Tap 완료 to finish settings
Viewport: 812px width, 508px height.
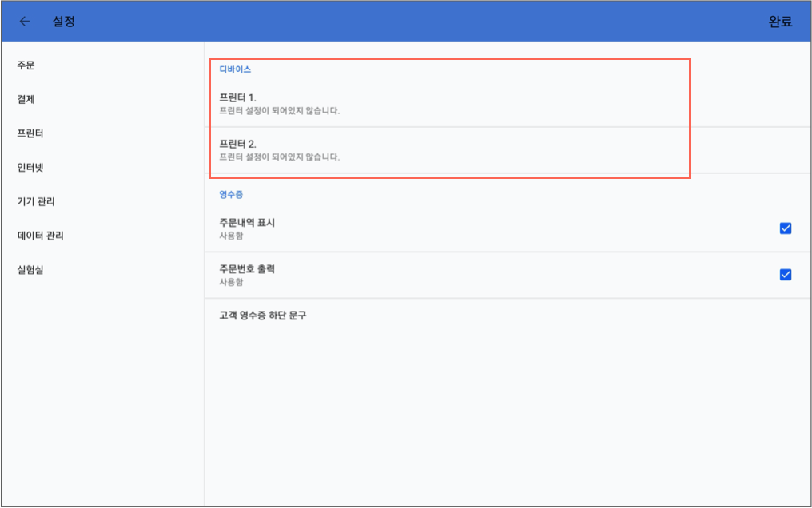click(780, 22)
